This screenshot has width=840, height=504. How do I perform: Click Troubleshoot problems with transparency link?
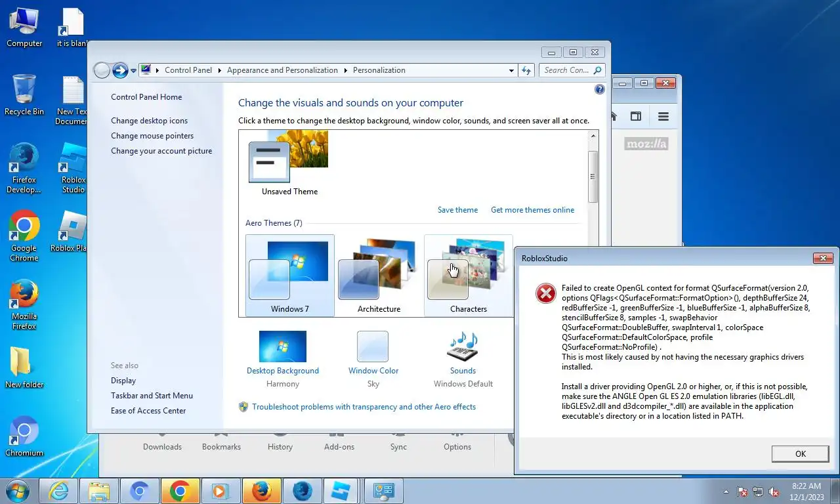[364, 407]
